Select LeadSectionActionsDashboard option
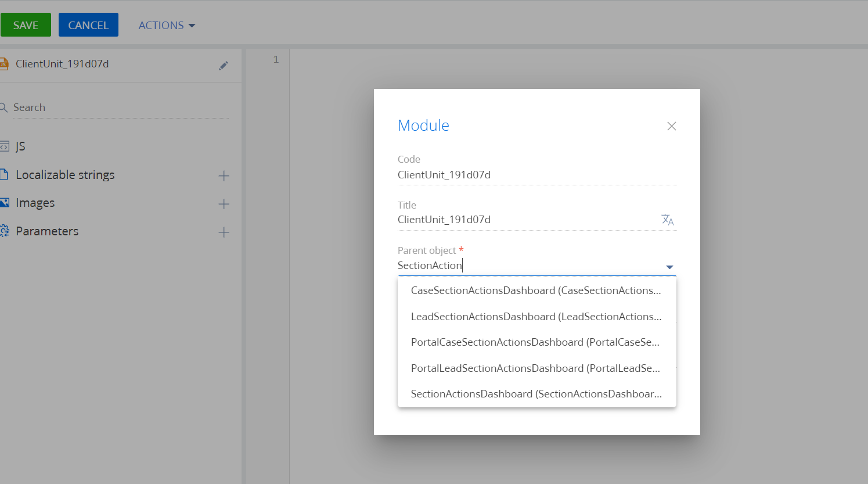 tap(536, 317)
